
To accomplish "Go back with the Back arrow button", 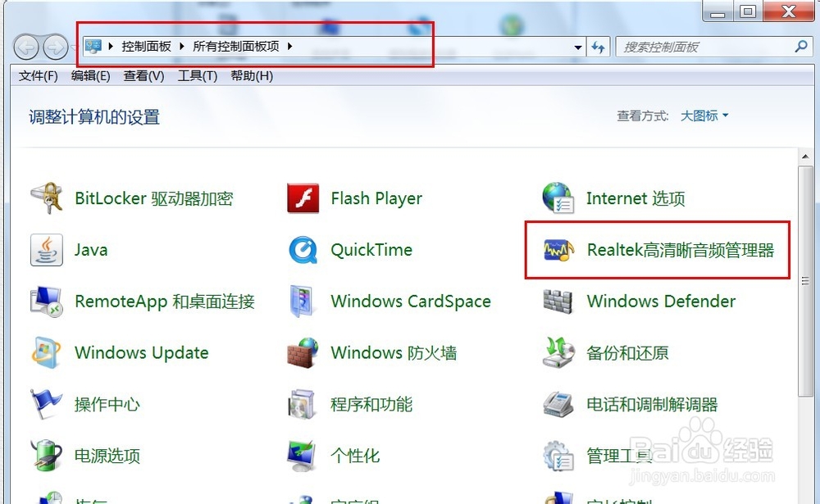I will tap(26, 48).
